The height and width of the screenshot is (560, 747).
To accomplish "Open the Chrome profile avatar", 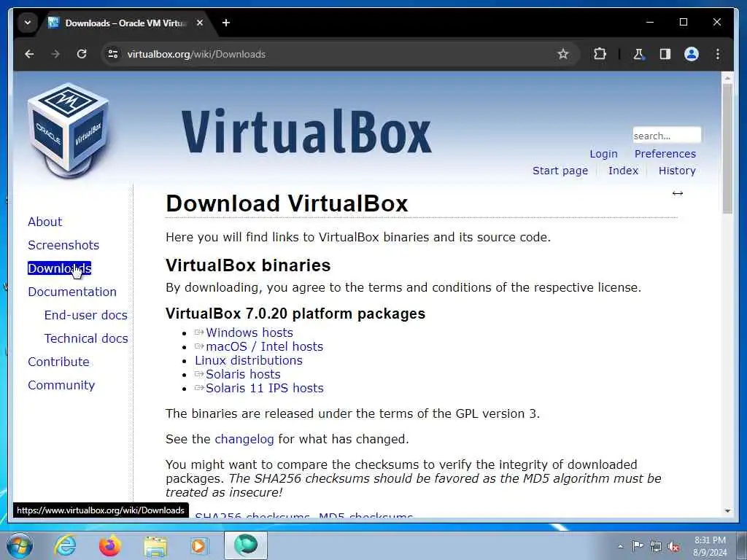I will click(x=692, y=54).
